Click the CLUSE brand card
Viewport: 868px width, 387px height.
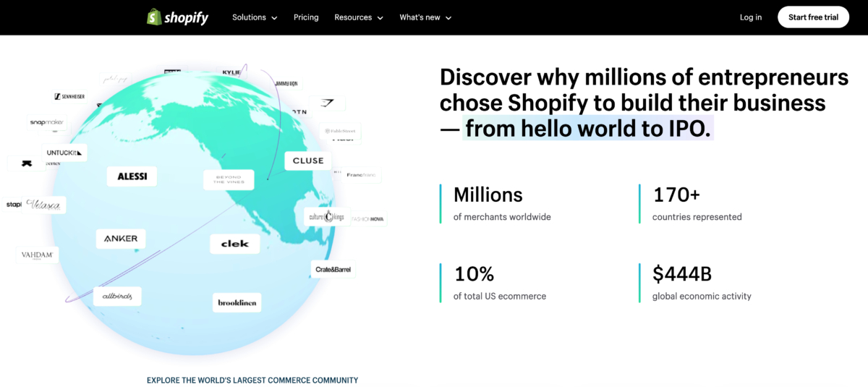pos(308,161)
